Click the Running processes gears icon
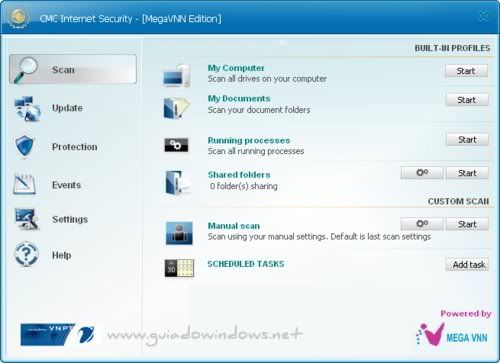The width and height of the screenshot is (500, 363). point(176,145)
